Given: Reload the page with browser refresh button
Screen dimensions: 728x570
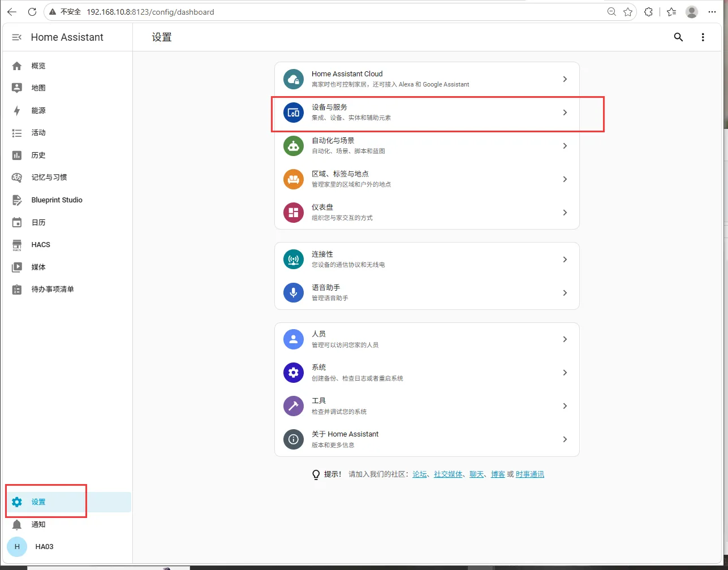Looking at the screenshot, I should click(32, 12).
